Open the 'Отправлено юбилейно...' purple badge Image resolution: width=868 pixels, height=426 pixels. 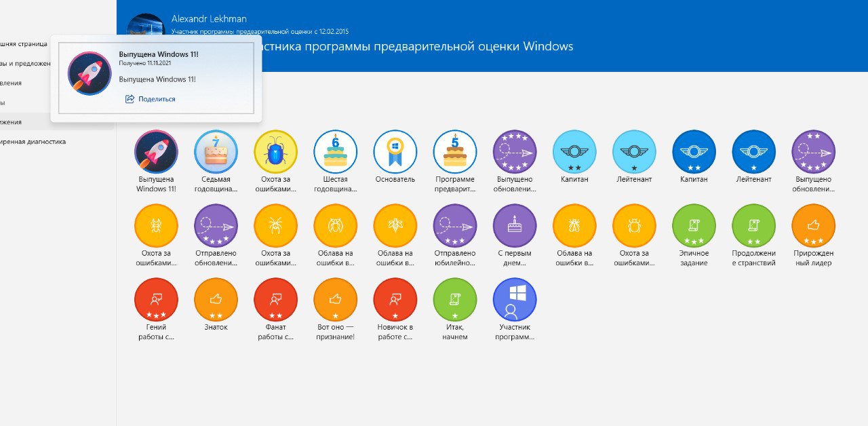tap(454, 226)
